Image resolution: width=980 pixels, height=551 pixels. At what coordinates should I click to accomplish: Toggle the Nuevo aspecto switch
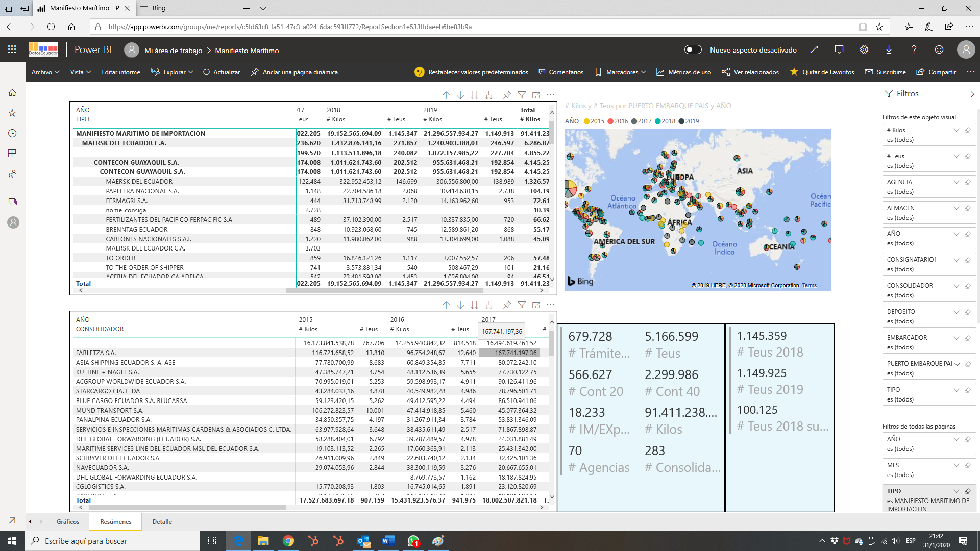coord(693,49)
